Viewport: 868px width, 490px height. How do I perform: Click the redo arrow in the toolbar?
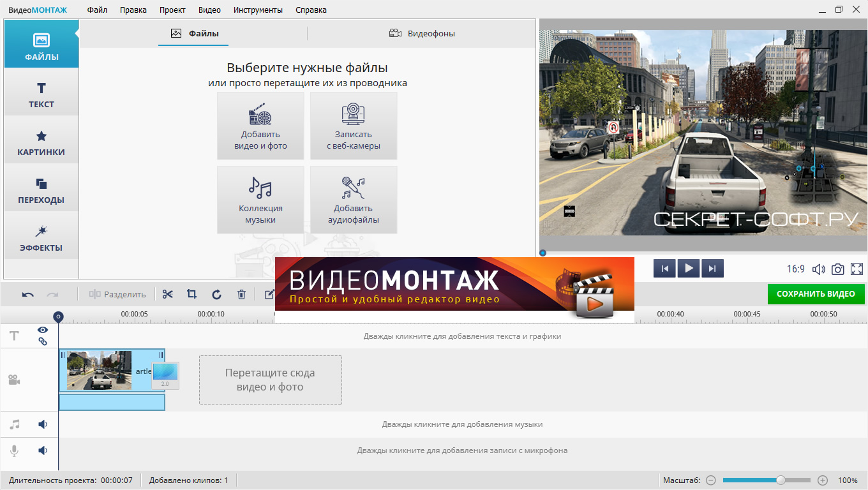click(x=52, y=294)
